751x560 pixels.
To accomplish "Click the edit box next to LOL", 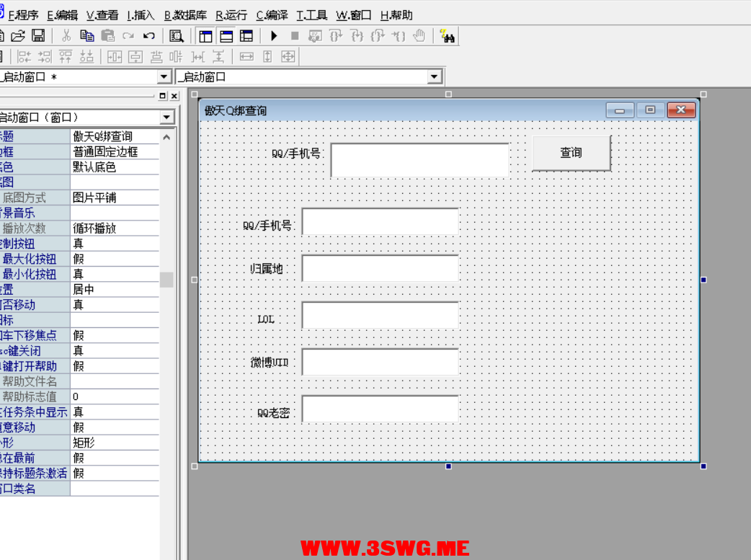I will click(x=381, y=315).
